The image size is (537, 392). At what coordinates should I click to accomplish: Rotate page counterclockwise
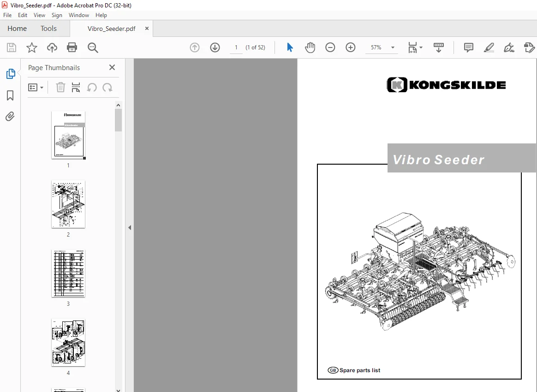[x=92, y=87]
